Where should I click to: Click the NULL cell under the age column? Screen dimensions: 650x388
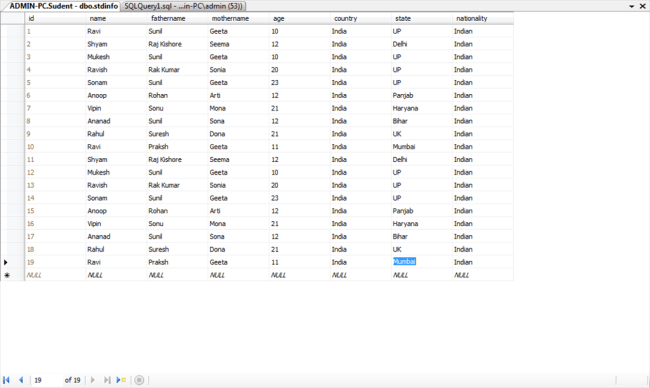pos(299,275)
